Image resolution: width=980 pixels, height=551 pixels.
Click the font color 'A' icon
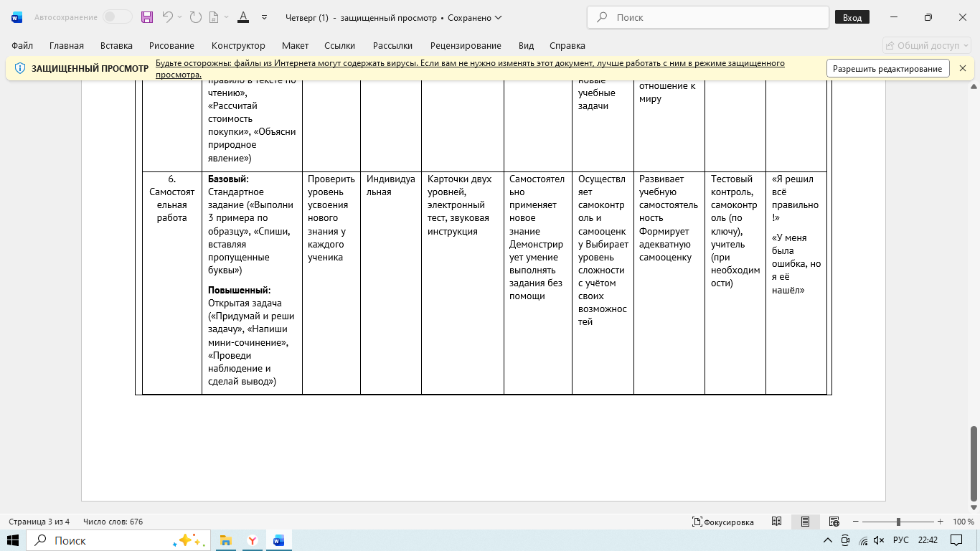tap(243, 17)
